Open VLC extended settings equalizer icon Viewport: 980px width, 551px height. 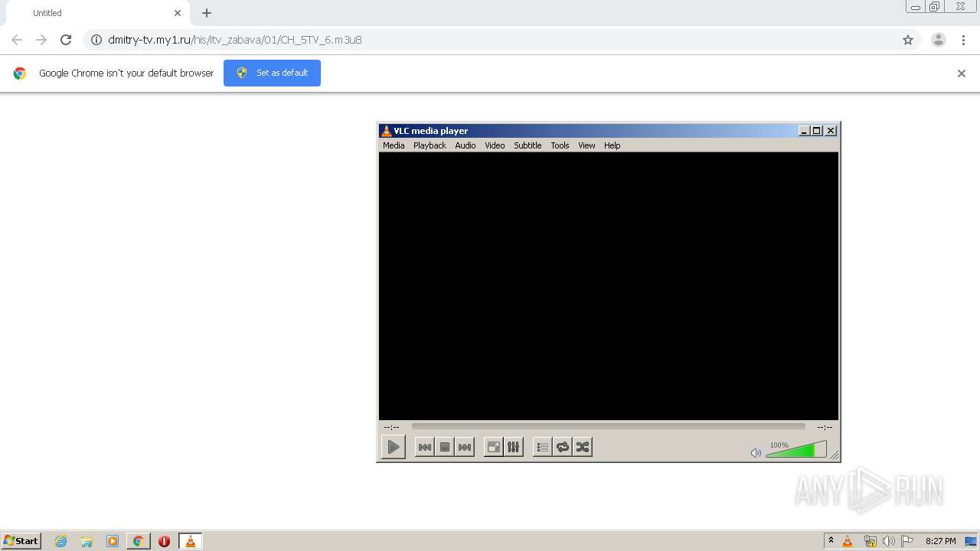[514, 447]
